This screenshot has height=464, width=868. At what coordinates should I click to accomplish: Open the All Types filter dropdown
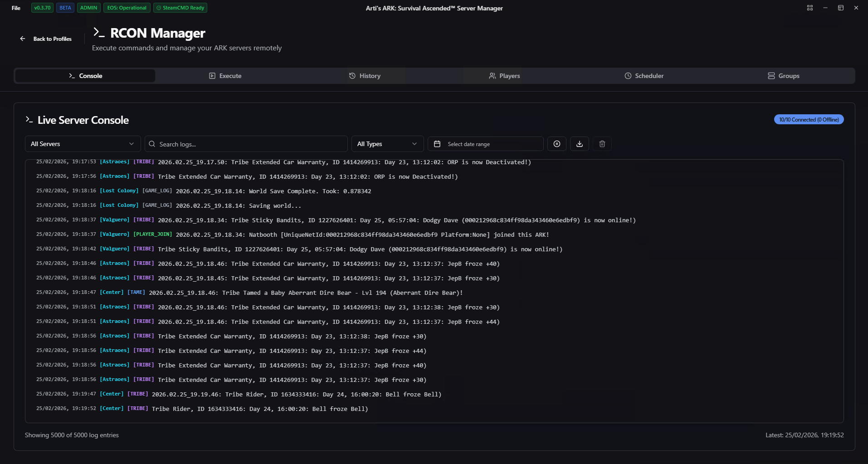pos(387,144)
